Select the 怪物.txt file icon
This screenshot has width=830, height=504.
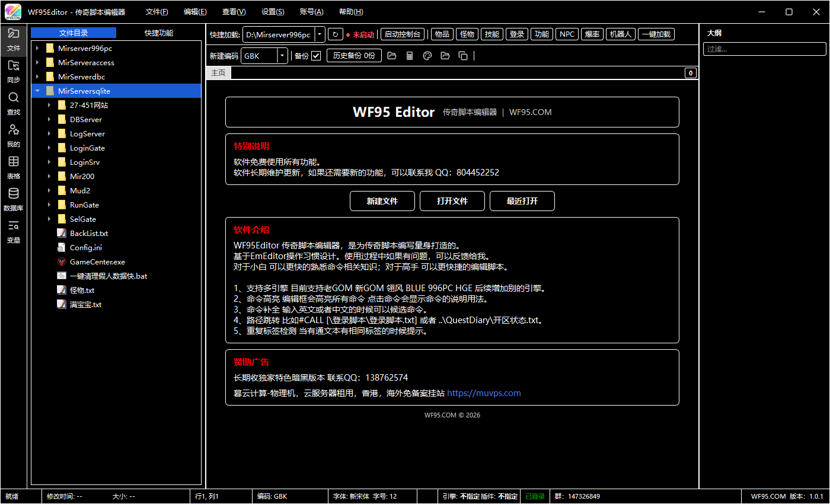(x=61, y=290)
